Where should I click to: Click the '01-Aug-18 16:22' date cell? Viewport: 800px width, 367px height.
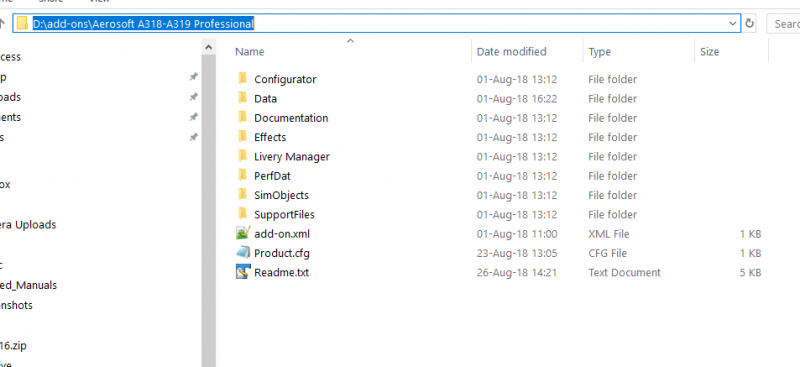click(517, 99)
